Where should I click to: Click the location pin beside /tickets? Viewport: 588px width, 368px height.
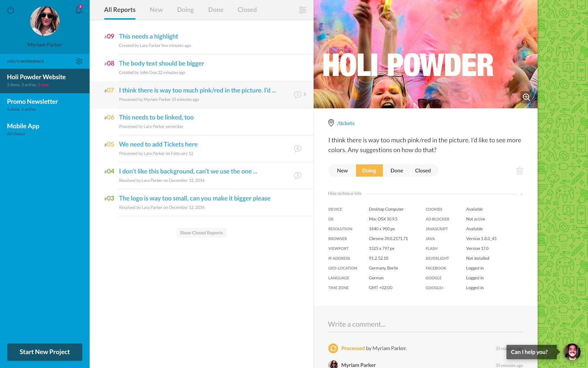[x=331, y=123]
